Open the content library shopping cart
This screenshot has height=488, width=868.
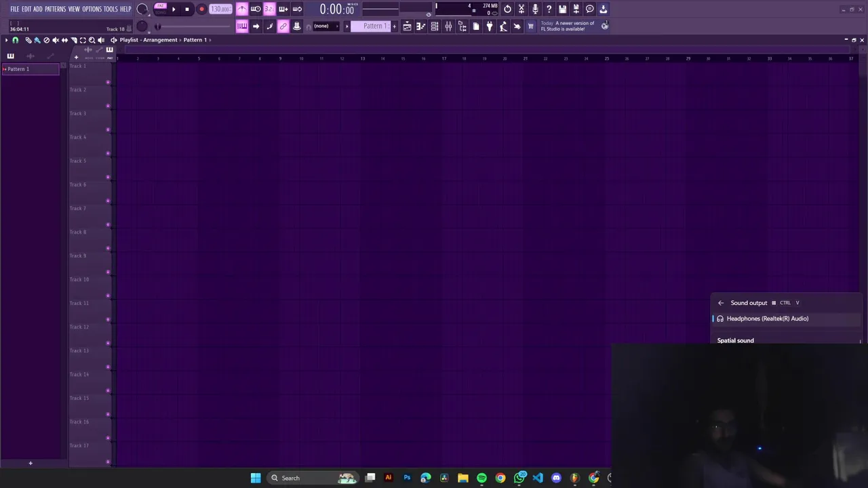[x=530, y=26]
